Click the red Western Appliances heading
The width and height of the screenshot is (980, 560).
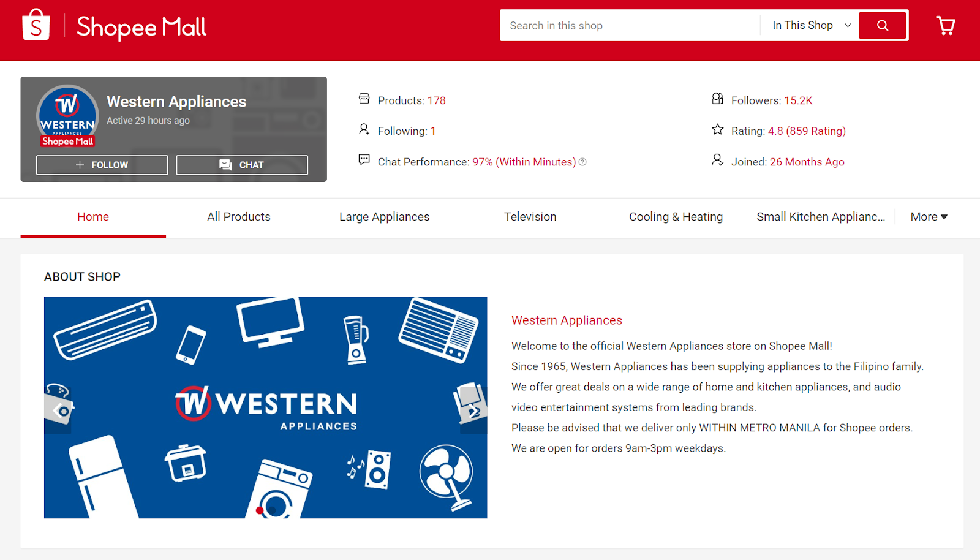click(x=567, y=320)
